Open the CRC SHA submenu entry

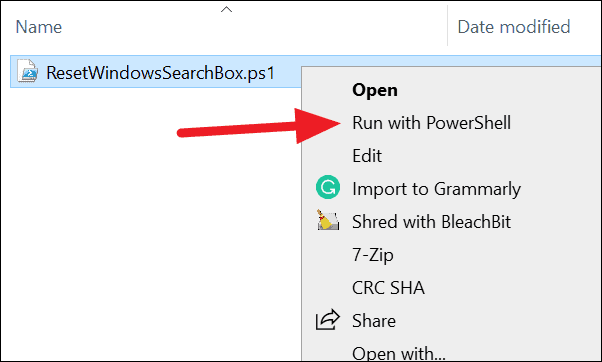388,288
